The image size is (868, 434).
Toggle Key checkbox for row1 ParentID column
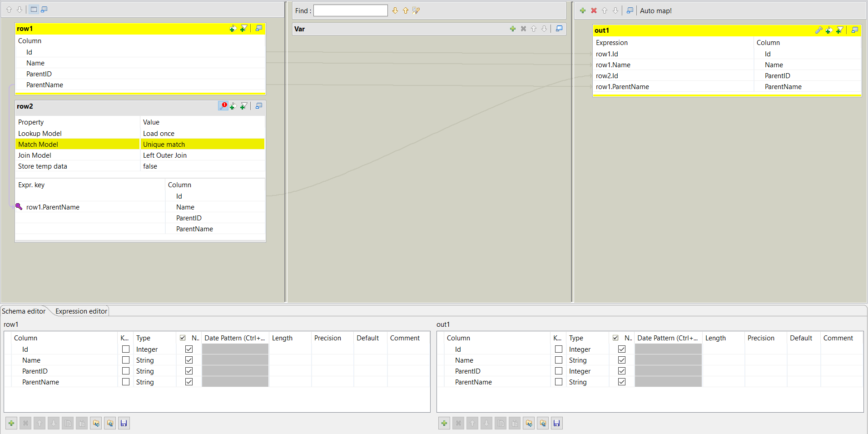point(126,371)
